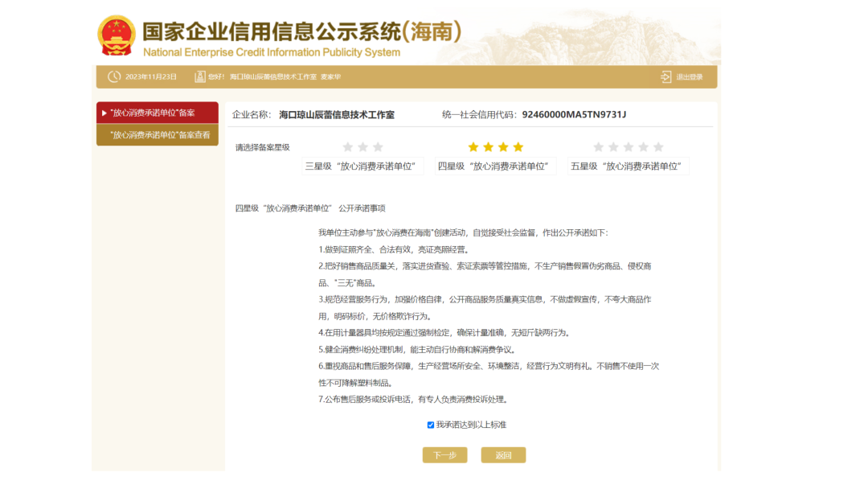
Task: Click commitment item 4 about 计量器具
Action: pos(445,333)
